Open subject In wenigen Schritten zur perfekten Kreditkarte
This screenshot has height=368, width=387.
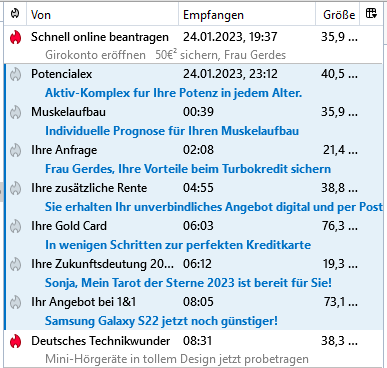178,245
